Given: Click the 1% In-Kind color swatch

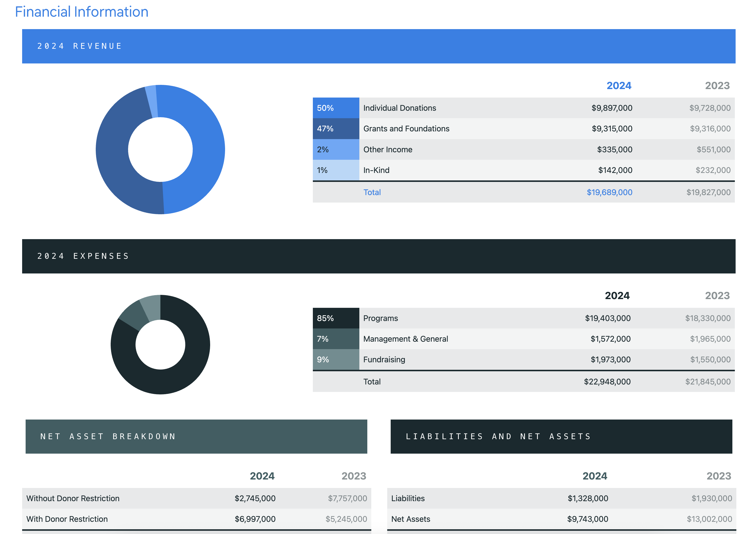Looking at the screenshot, I should [335, 170].
